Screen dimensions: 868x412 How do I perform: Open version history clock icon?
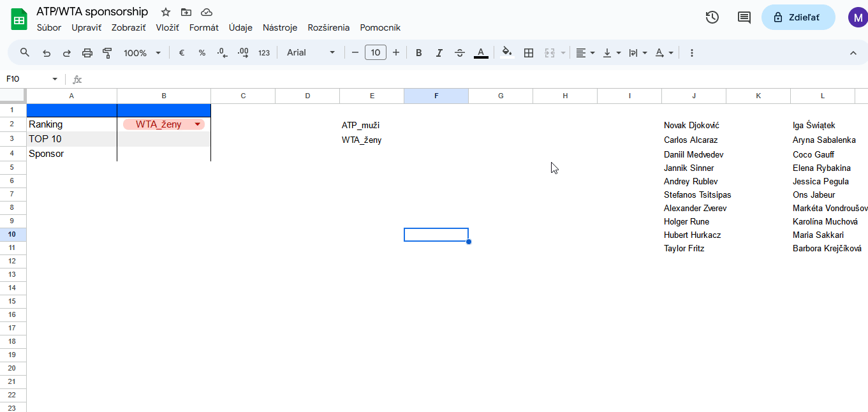click(x=712, y=17)
